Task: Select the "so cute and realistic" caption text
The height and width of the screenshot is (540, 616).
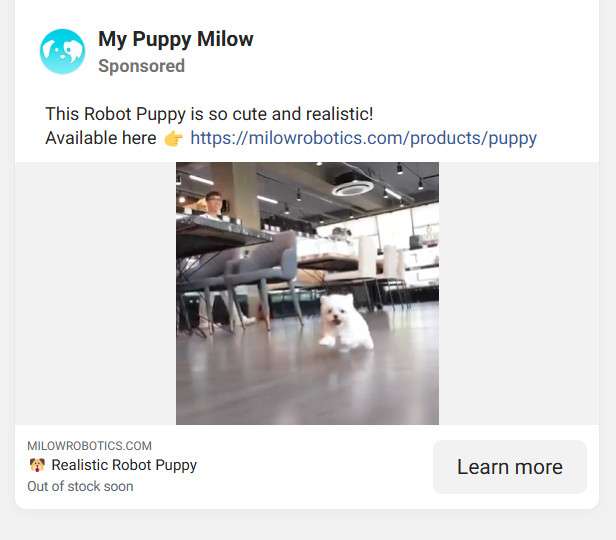Action: pyautogui.click(x=290, y=114)
